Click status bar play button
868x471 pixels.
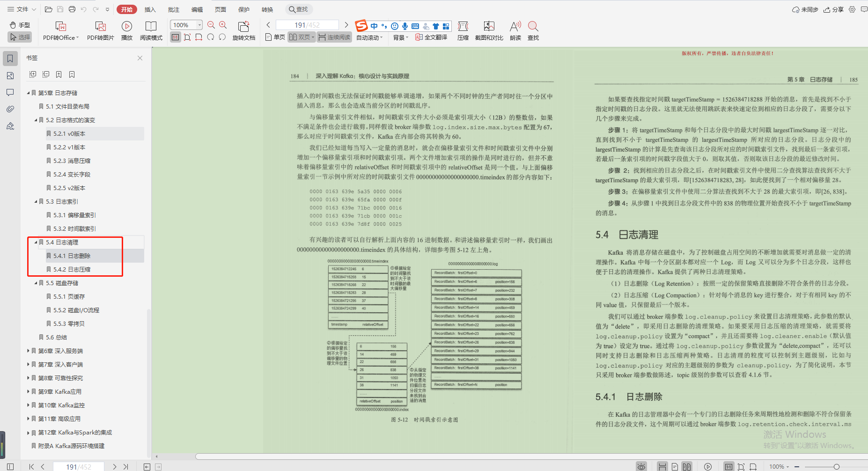pos(708,466)
